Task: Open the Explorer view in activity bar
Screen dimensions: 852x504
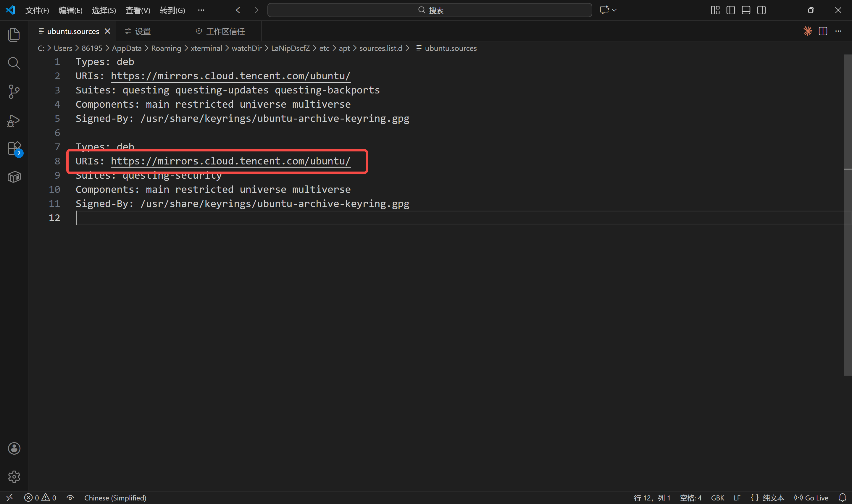Action: [14, 35]
